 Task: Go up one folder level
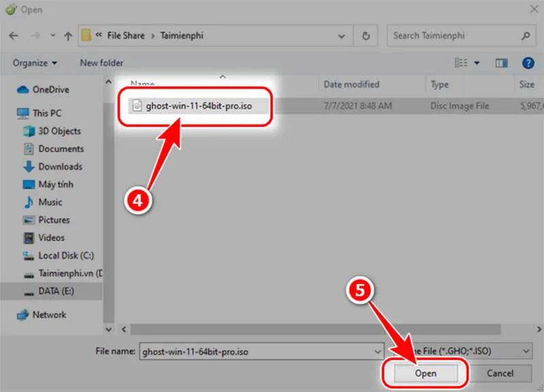[x=69, y=36]
